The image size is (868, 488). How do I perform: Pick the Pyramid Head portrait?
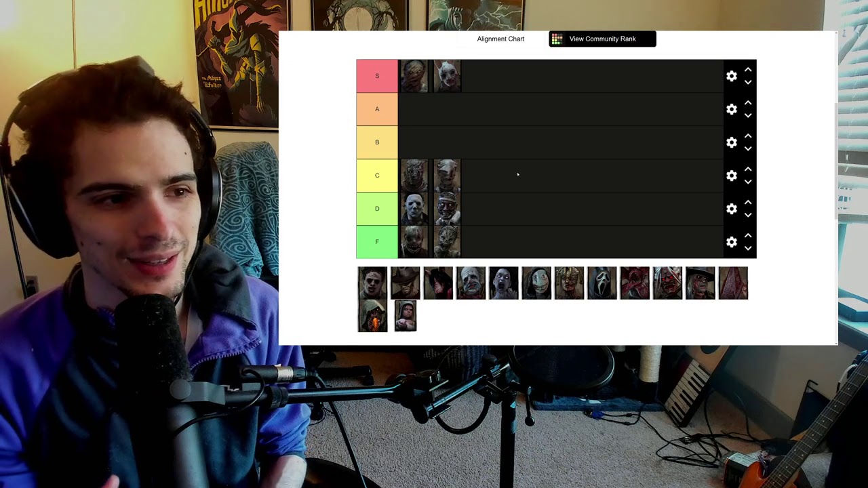coord(733,283)
